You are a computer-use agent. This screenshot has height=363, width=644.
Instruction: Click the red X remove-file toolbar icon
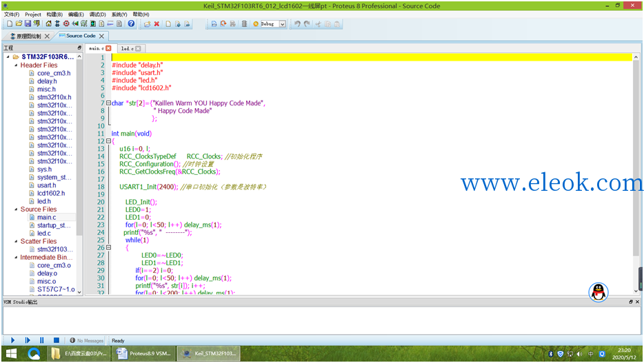(x=157, y=24)
